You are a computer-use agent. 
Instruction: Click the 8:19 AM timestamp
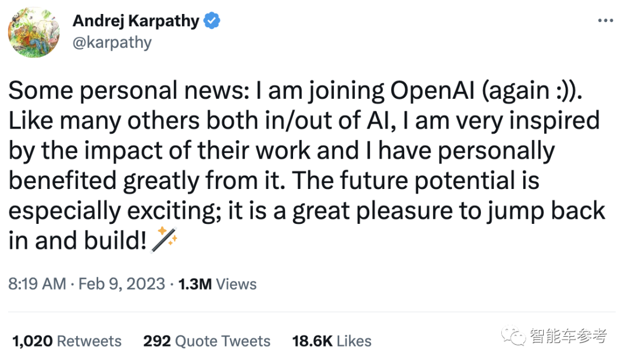pyautogui.click(x=37, y=284)
